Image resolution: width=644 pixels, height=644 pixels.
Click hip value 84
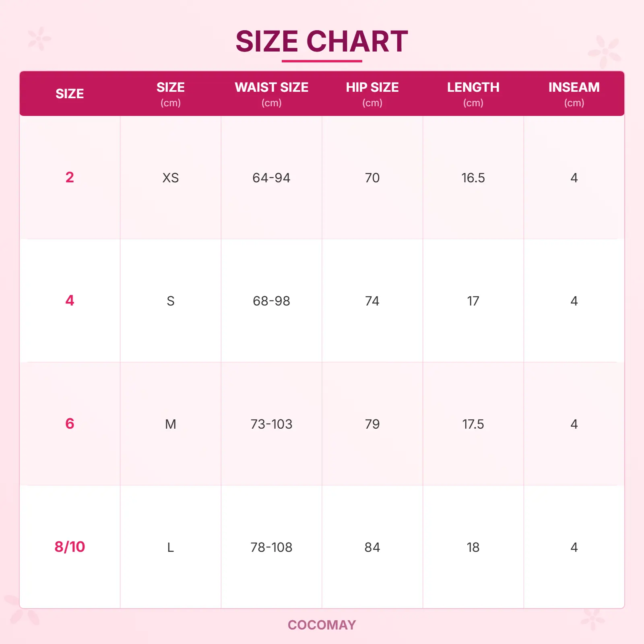pos(372,547)
